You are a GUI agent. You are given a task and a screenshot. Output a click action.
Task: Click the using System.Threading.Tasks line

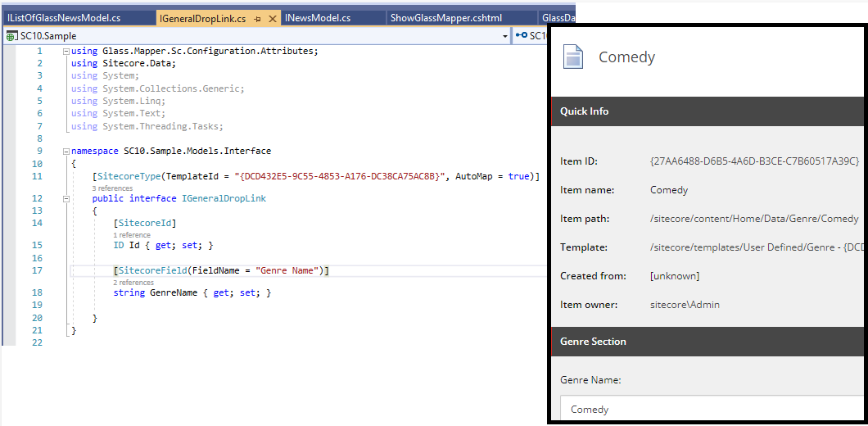pos(147,126)
